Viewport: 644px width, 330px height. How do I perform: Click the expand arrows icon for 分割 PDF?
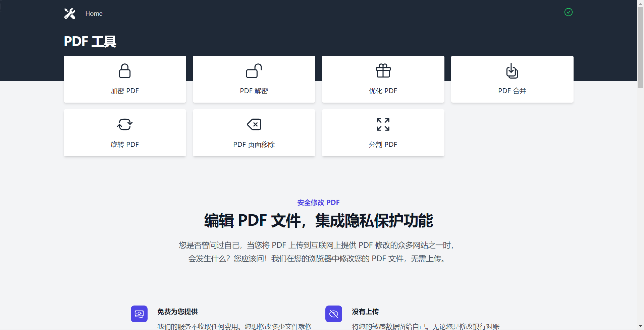tap(383, 124)
